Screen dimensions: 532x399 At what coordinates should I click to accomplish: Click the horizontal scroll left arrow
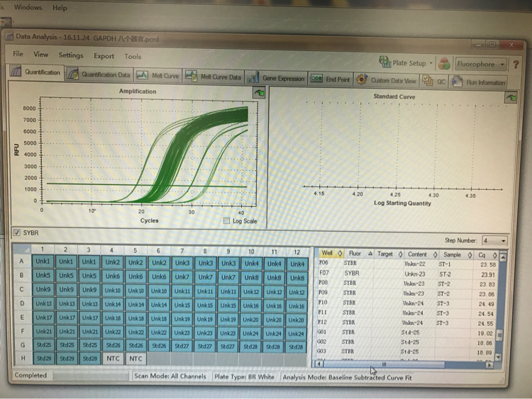[318, 364]
